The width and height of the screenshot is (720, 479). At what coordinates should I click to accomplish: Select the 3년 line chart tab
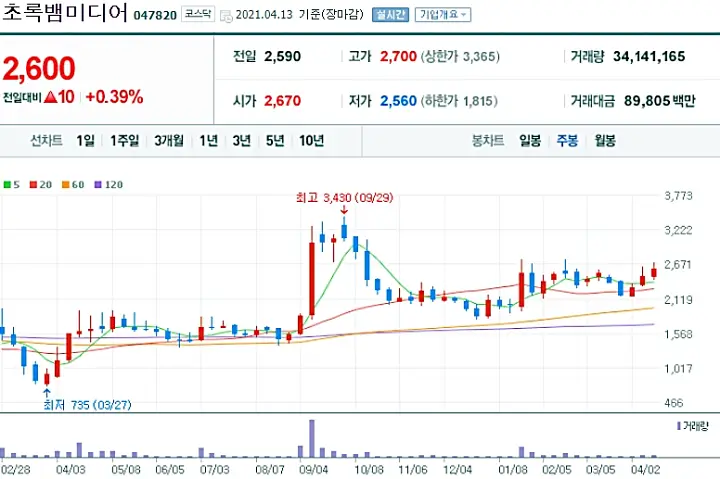pyautogui.click(x=242, y=140)
